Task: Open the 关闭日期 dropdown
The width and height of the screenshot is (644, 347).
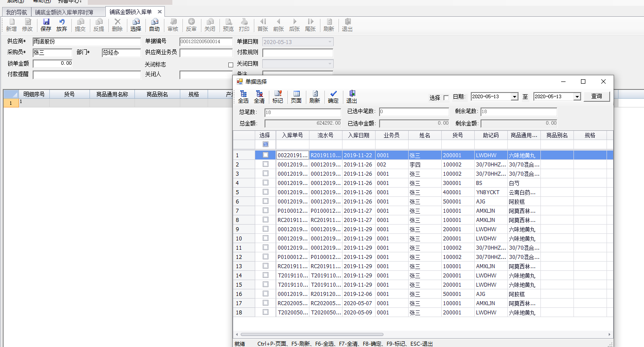Action: tap(330, 64)
